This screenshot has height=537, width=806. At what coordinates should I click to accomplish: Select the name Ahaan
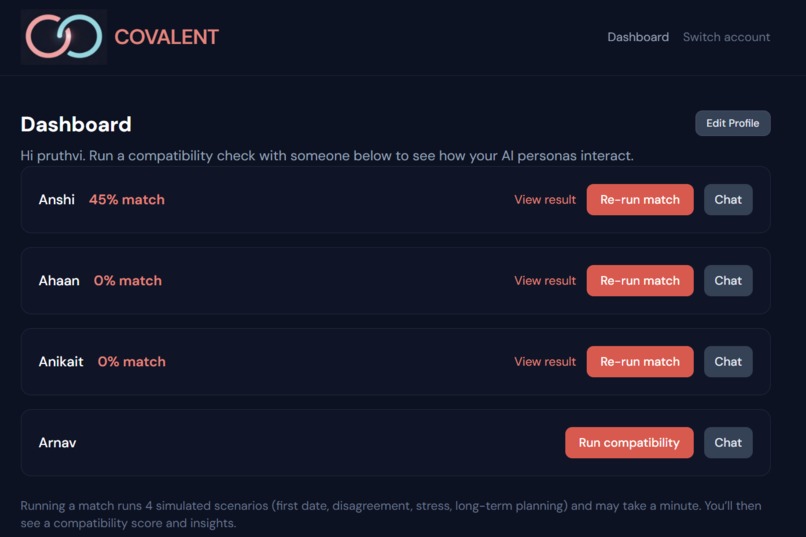coord(59,281)
